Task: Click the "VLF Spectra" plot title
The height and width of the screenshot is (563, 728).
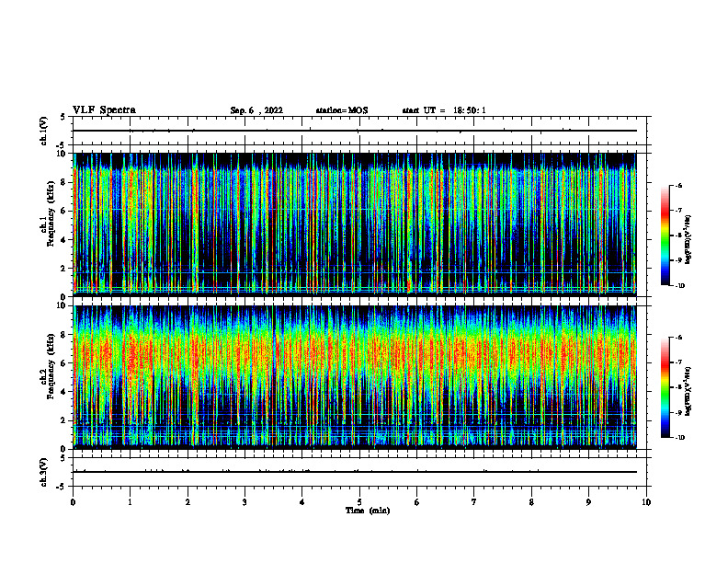Action: pos(105,110)
